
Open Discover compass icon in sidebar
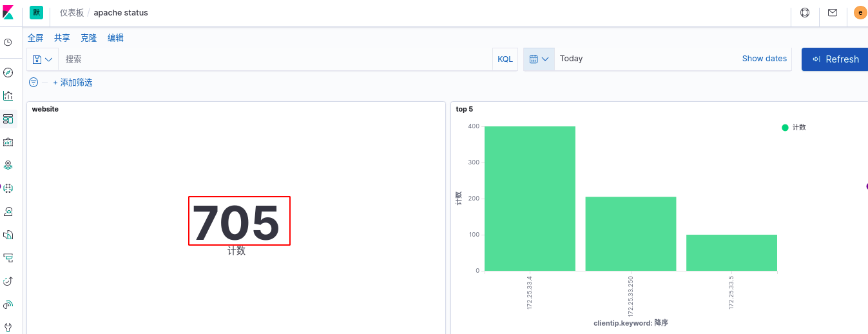8,72
